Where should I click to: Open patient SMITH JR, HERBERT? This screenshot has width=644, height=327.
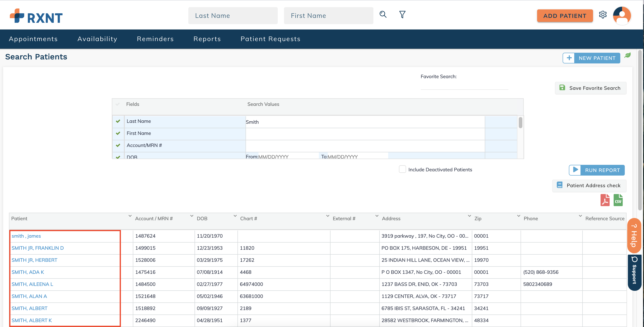(34, 260)
